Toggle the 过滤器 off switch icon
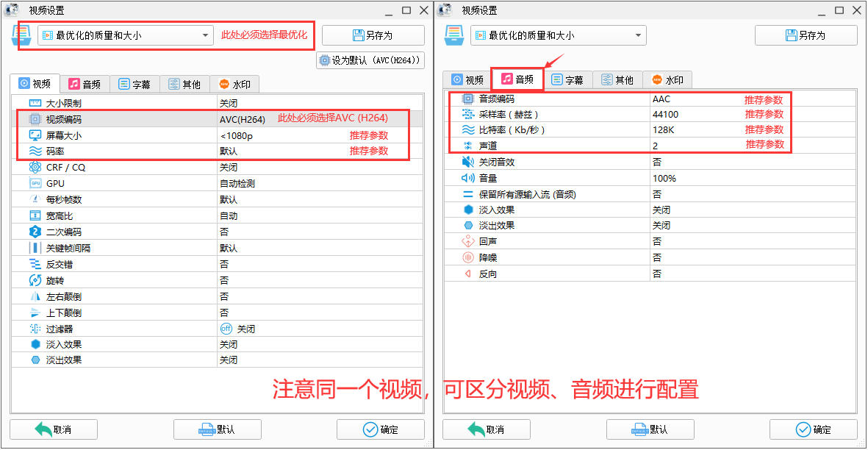Viewport: 868px width, 450px height. click(226, 329)
